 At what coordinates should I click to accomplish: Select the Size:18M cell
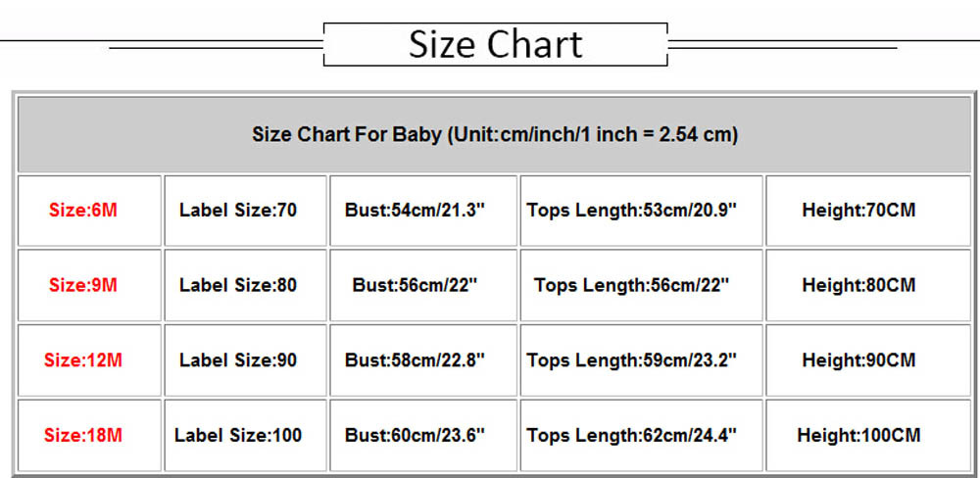tap(83, 435)
